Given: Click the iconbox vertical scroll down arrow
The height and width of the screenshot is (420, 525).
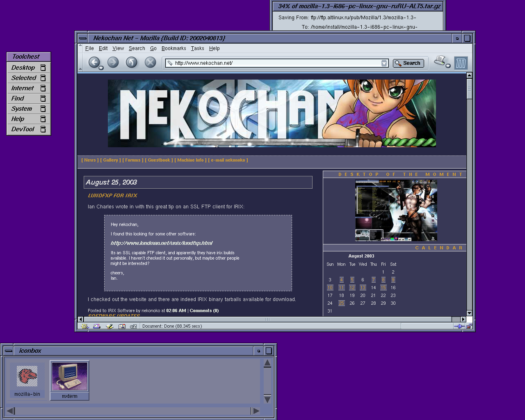Looking at the screenshot, I should [267, 399].
